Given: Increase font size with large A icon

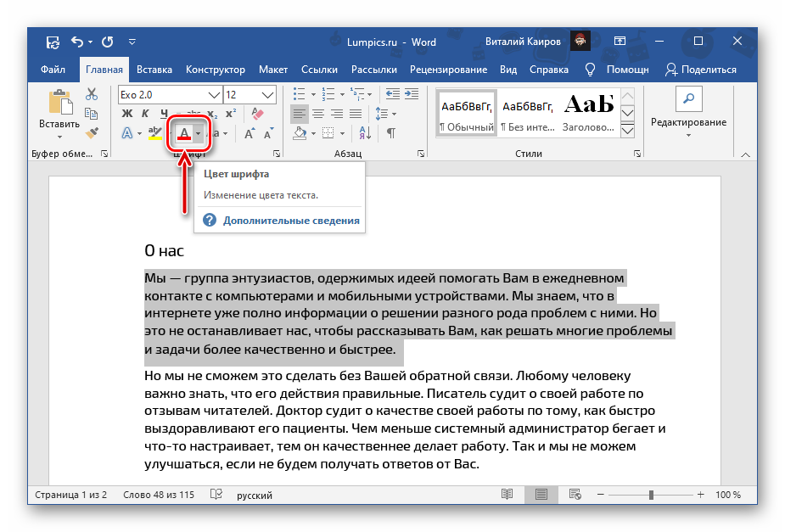Looking at the screenshot, I should [250, 133].
